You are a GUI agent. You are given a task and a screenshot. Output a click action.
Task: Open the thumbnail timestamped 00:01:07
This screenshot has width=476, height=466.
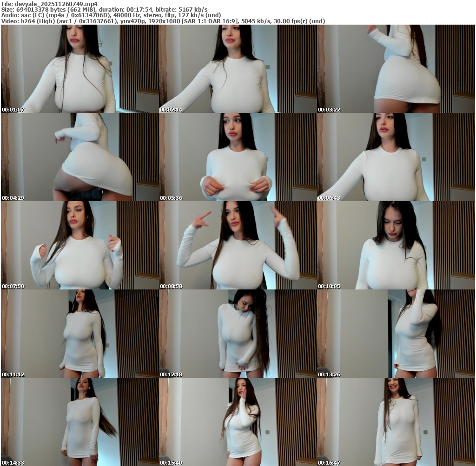click(80, 69)
